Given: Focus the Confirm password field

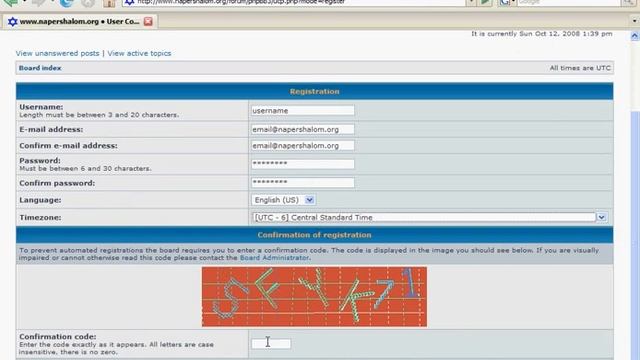Looking at the screenshot, I should 302,182.
